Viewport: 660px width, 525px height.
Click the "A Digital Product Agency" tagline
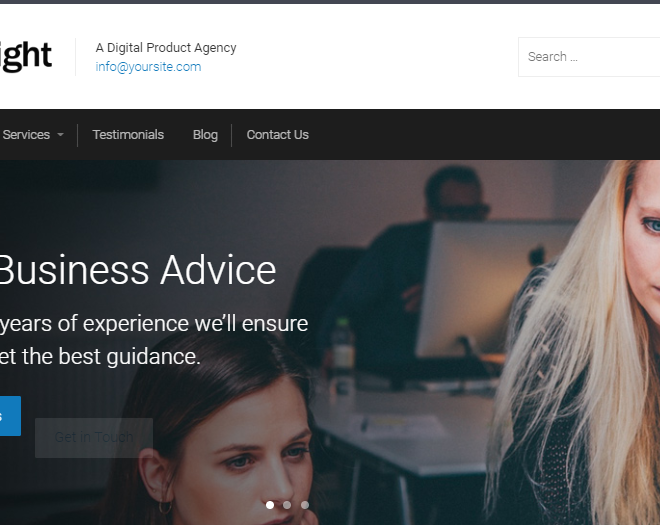(x=166, y=48)
